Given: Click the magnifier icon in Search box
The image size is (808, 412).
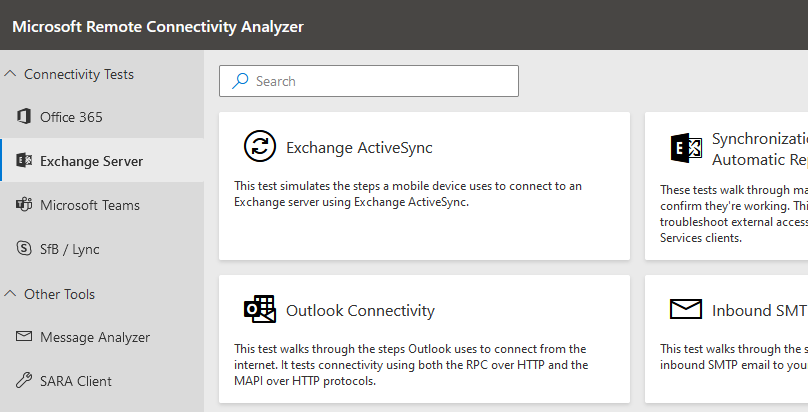Looking at the screenshot, I should (x=240, y=81).
